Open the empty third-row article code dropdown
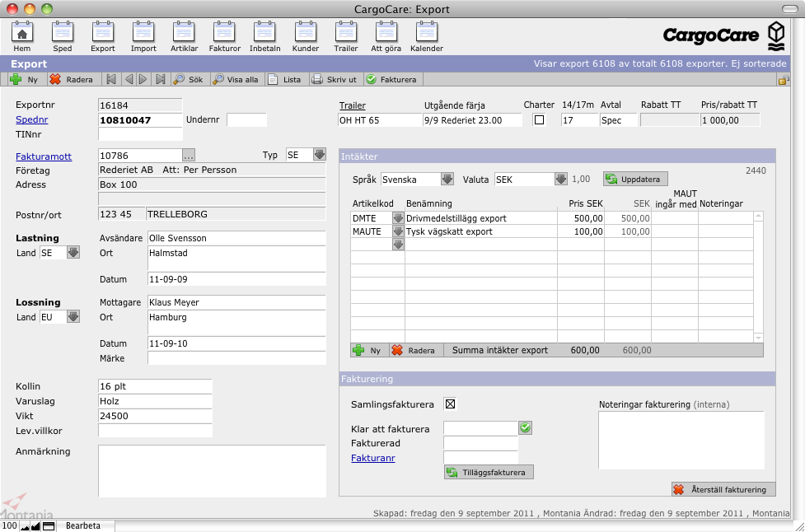This screenshot has height=532, width=805. click(399, 245)
